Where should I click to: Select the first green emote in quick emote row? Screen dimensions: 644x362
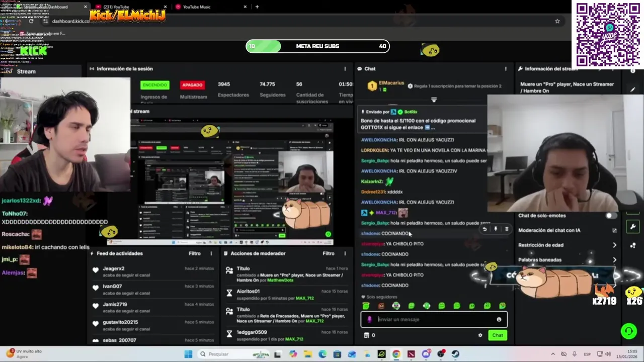tap(366, 306)
